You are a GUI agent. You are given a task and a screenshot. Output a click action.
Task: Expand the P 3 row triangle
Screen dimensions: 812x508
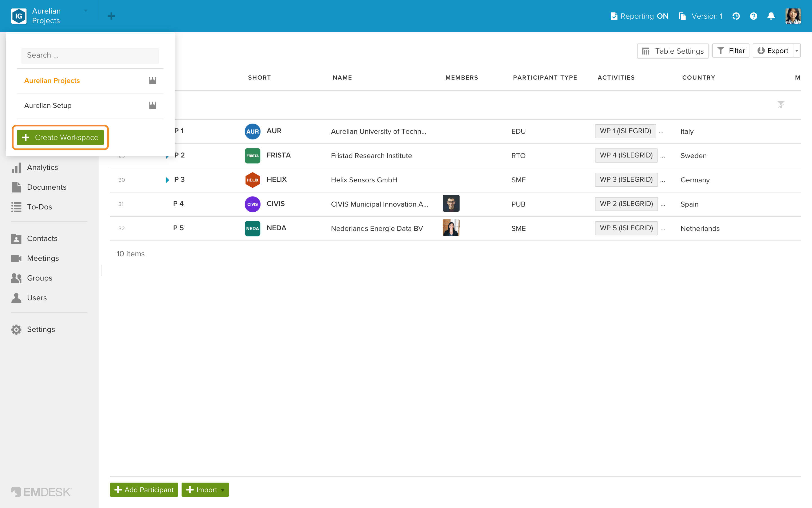coord(167,180)
